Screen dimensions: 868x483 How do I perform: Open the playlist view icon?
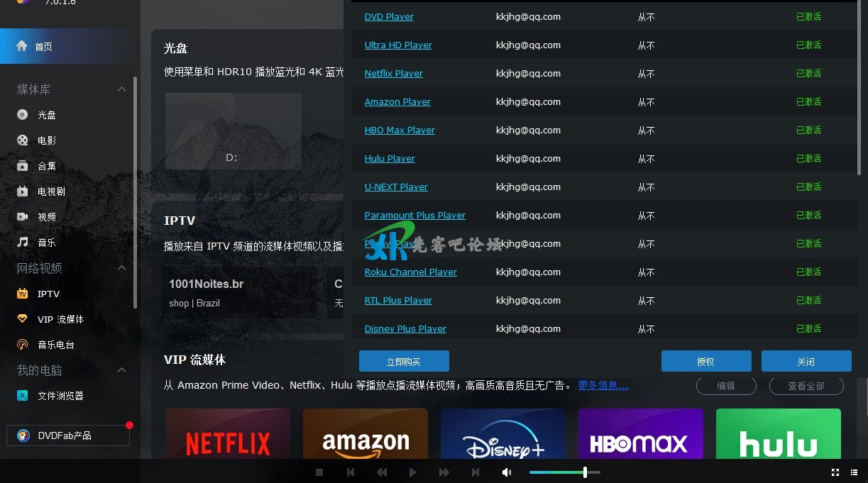click(854, 472)
